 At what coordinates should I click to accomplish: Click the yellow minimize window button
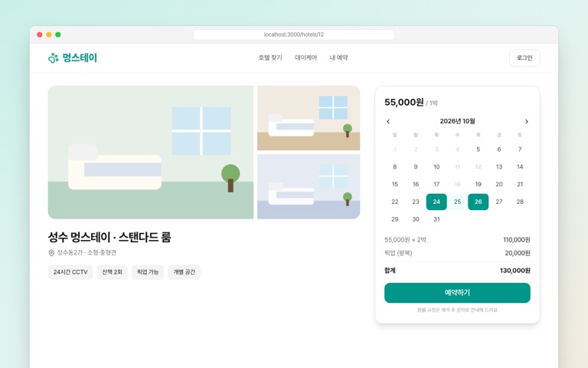(x=49, y=34)
